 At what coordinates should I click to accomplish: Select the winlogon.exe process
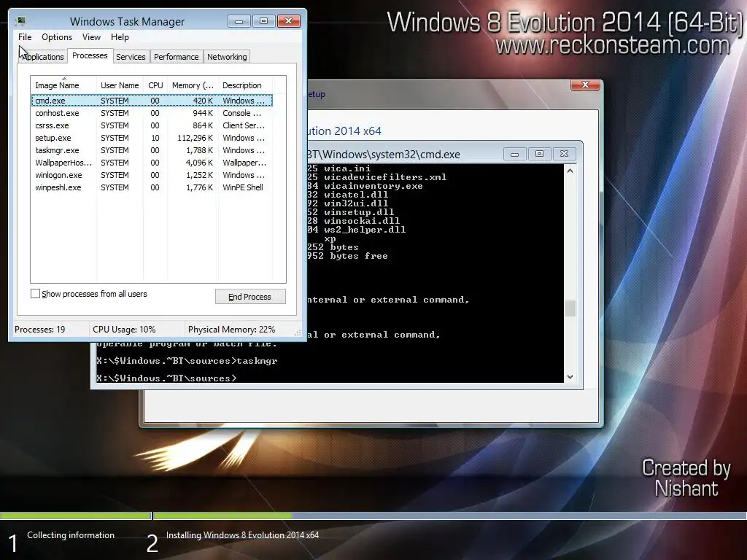152,175
